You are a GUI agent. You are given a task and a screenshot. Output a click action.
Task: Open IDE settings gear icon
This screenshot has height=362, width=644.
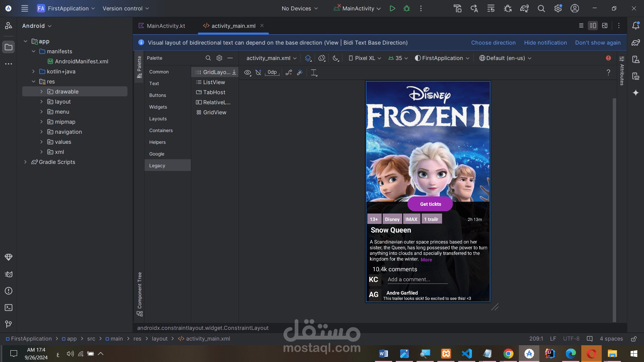tap(558, 8)
